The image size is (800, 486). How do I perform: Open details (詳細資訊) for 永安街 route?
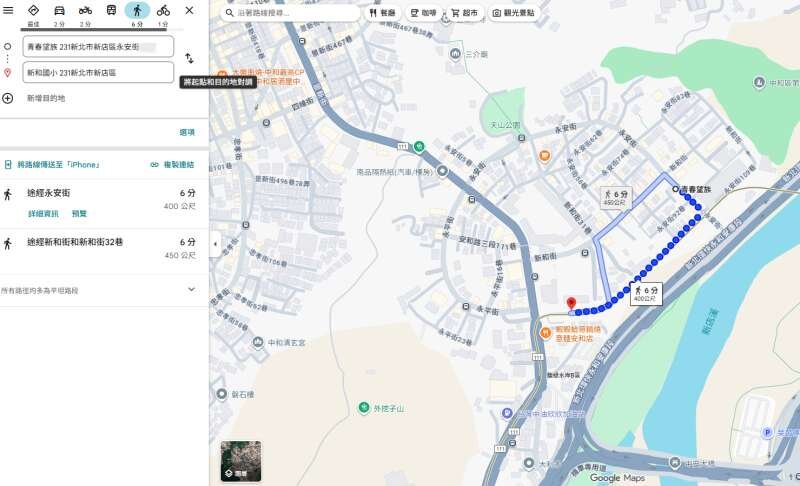[43, 213]
